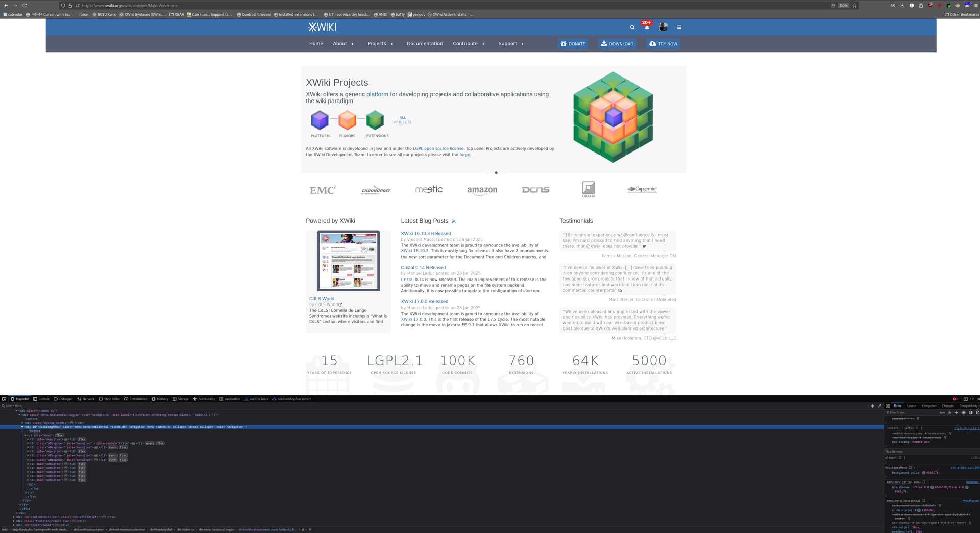Click the Flavors orange cube icon
980x533 pixels.
(347, 120)
